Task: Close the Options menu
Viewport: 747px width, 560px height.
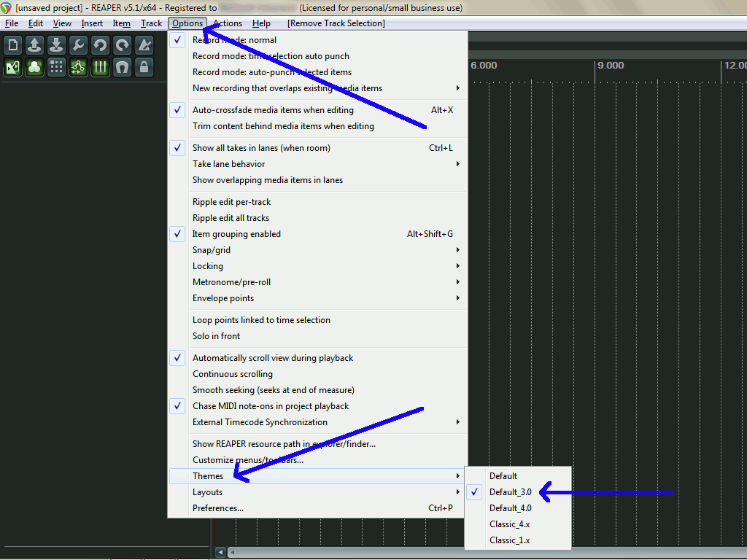Action: [187, 23]
